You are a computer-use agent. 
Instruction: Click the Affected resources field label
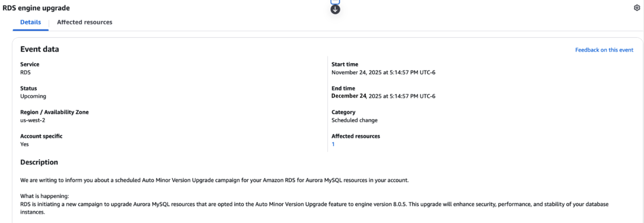pos(355,136)
